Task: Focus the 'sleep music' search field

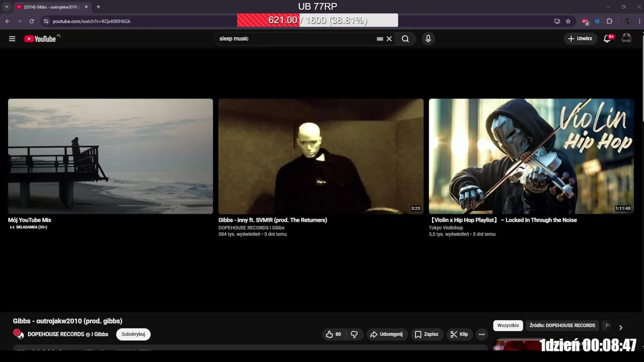Action: (297, 39)
